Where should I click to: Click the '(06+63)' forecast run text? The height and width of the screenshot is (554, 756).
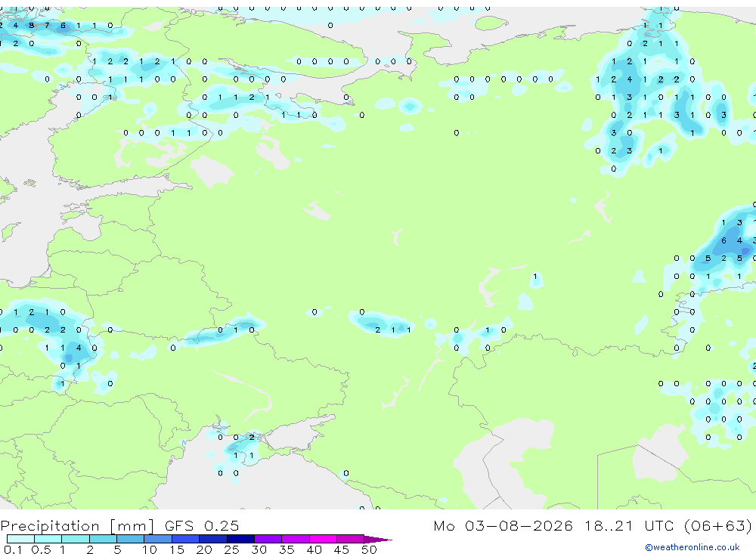[718, 525]
